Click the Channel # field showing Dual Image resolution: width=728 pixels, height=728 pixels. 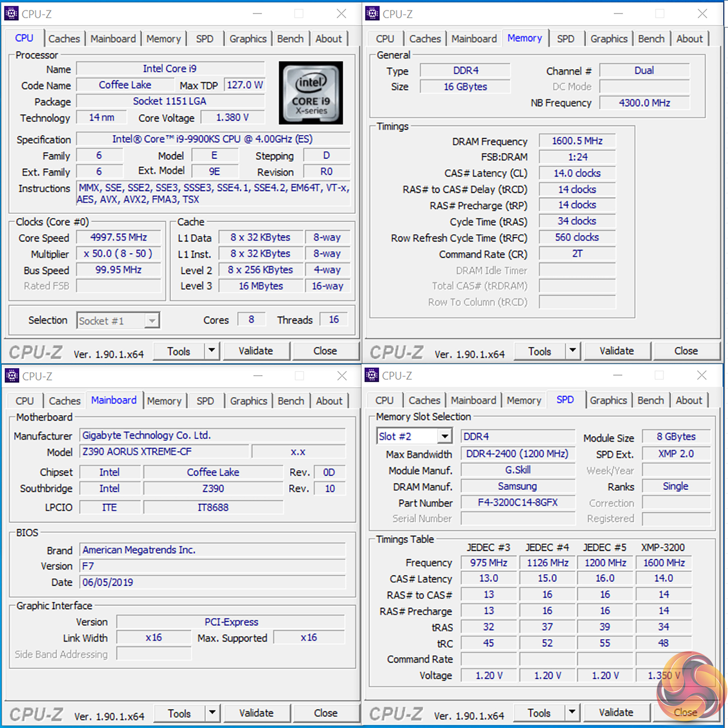[645, 70]
